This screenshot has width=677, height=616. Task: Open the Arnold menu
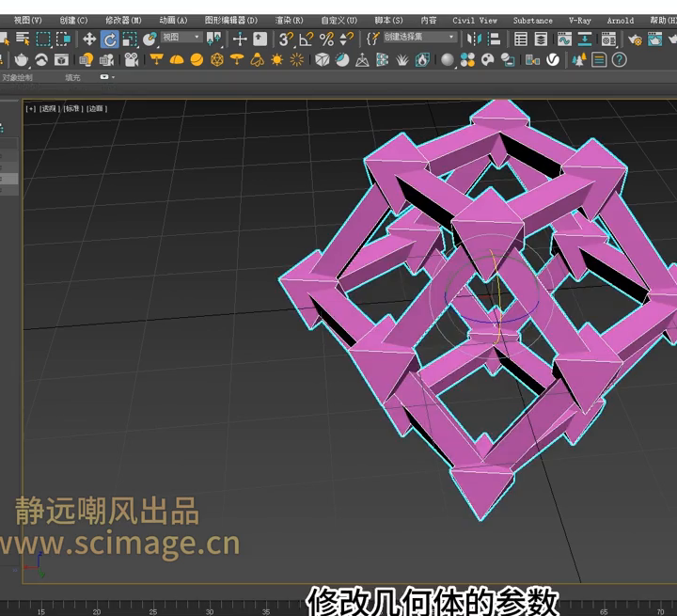pyautogui.click(x=621, y=21)
